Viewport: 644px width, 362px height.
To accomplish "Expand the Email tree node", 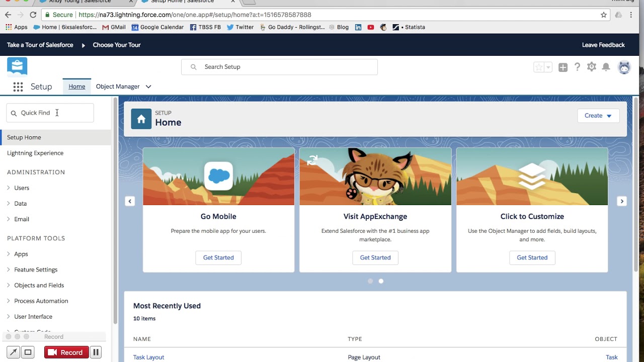I will coord(9,219).
